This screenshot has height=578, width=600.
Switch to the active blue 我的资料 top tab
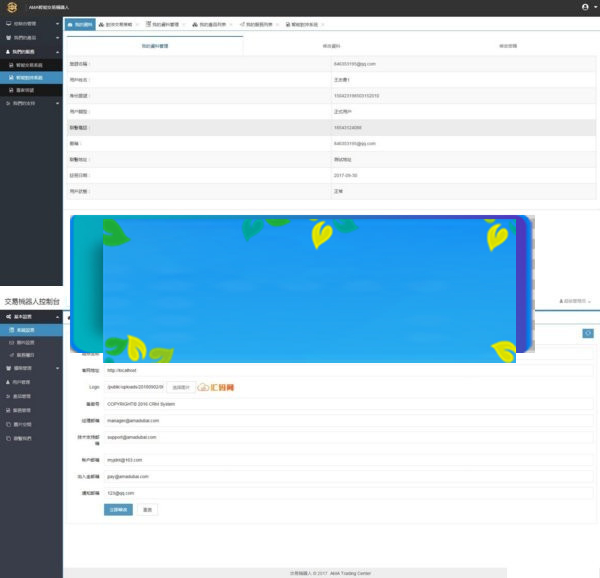point(82,23)
